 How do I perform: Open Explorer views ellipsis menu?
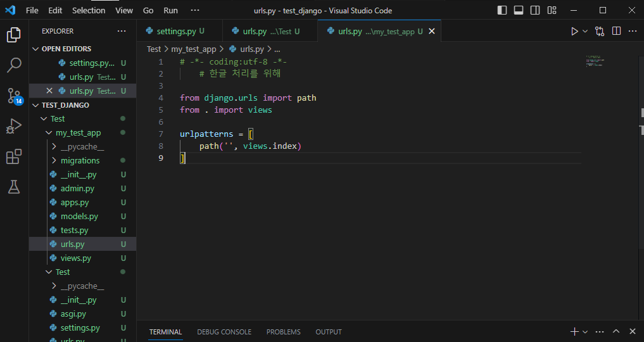[x=122, y=31]
